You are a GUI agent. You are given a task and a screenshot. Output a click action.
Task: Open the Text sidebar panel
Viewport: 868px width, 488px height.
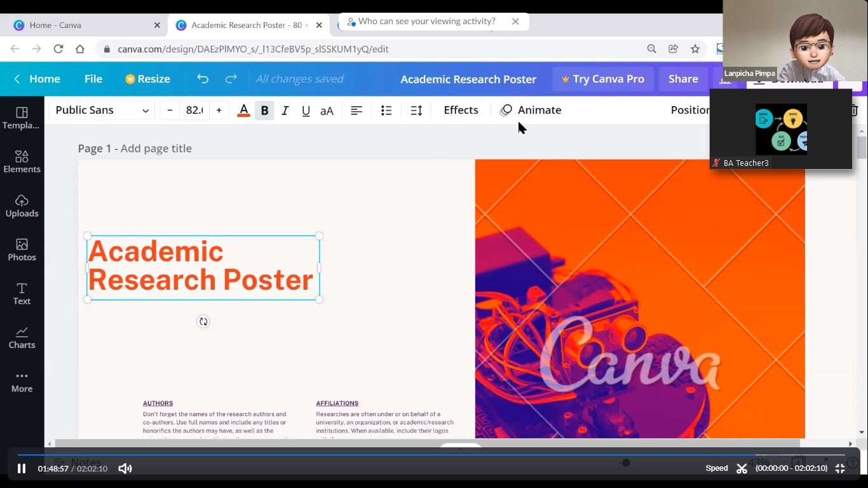(22, 294)
